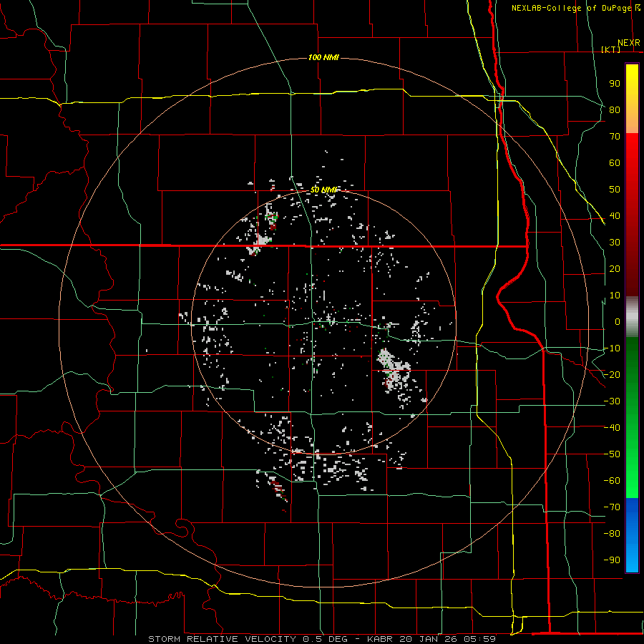Click the -90 value on the velocity scale
The height and width of the screenshot is (644, 644).
click(612, 560)
